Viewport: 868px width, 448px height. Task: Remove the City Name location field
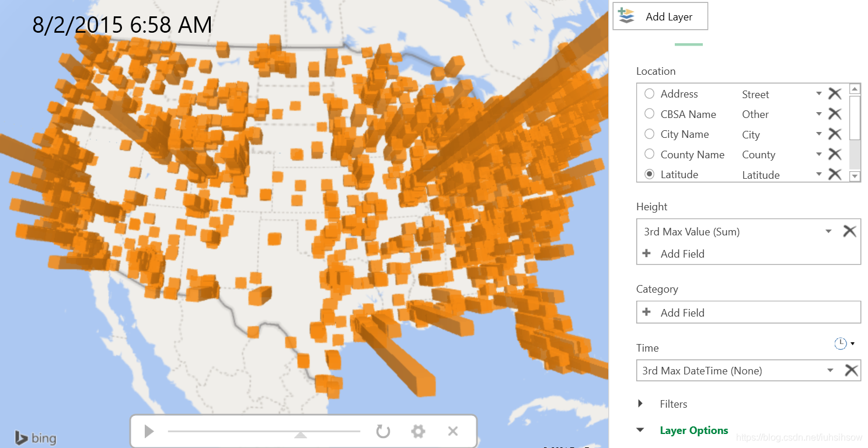click(x=835, y=134)
